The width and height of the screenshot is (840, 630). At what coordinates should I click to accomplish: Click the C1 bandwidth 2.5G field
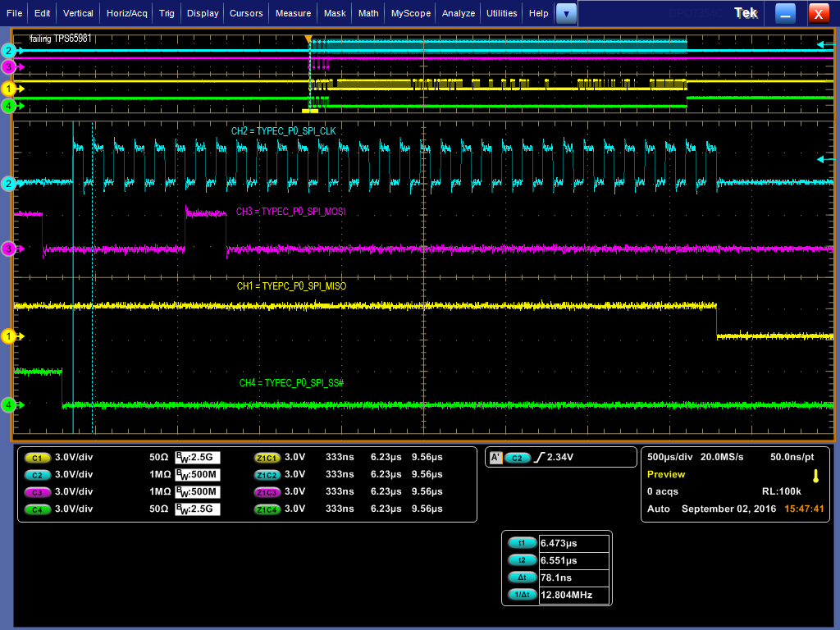coord(199,458)
